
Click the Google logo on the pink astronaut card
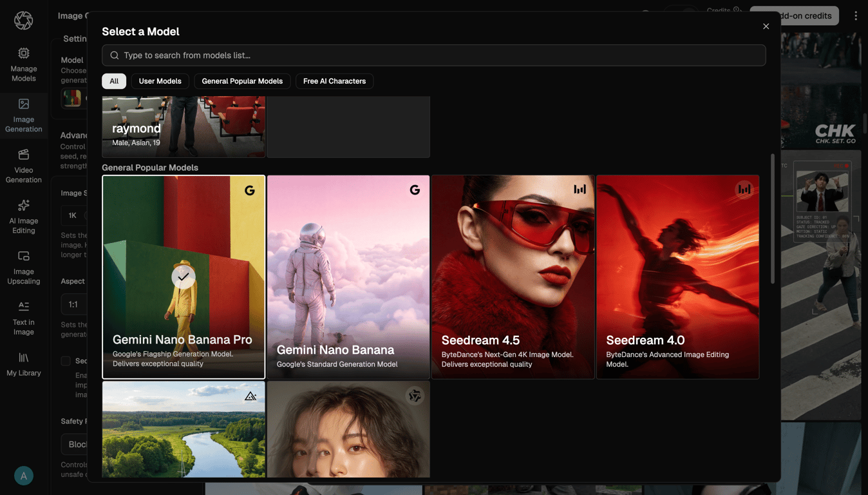[x=415, y=189]
